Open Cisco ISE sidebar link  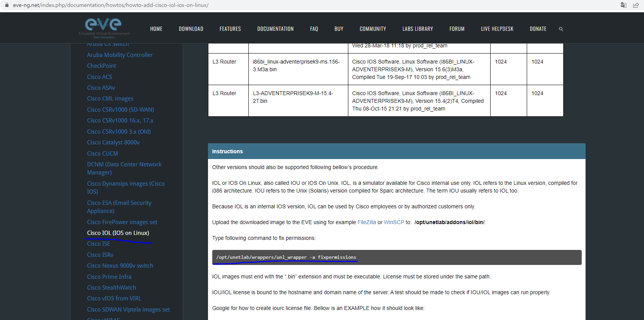[x=98, y=244]
